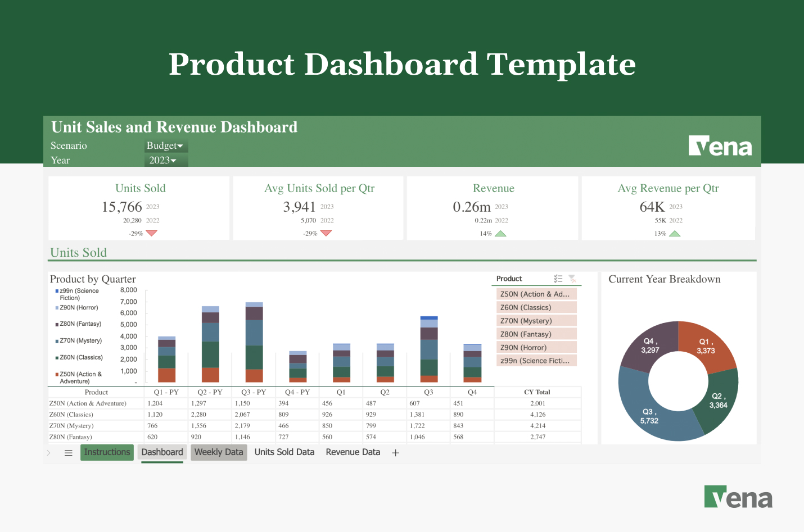Click the green growth arrow under Revenue

[500, 233]
